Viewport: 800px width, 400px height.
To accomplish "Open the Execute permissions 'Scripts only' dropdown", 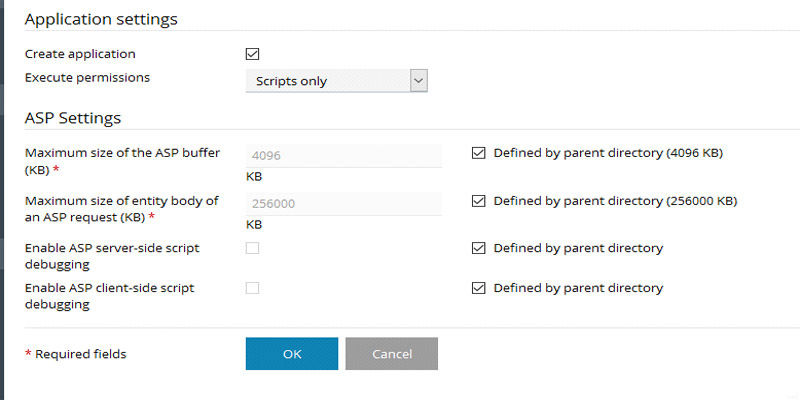I will [x=327, y=81].
